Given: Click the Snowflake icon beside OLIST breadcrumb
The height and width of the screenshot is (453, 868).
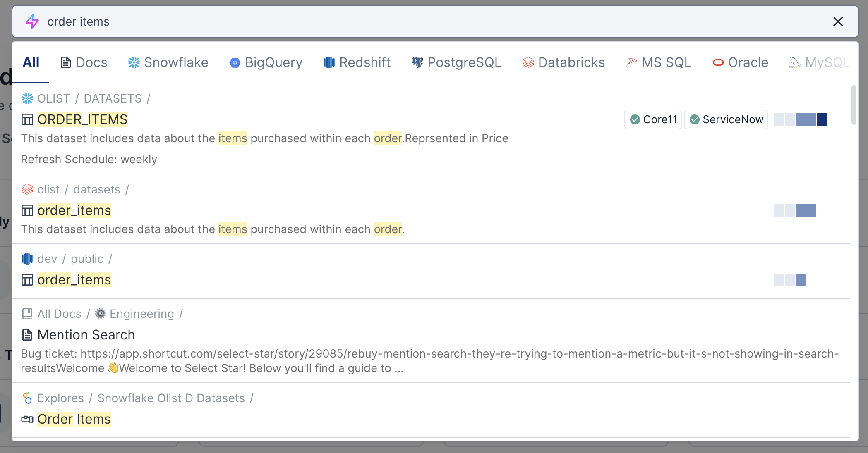Looking at the screenshot, I should pos(27,98).
